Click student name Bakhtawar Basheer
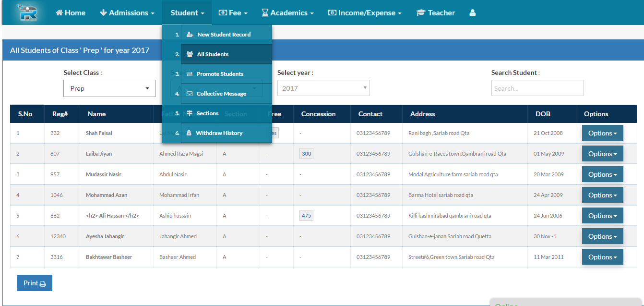The width and height of the screenshot is (644, 306). [x=109, y=257]
